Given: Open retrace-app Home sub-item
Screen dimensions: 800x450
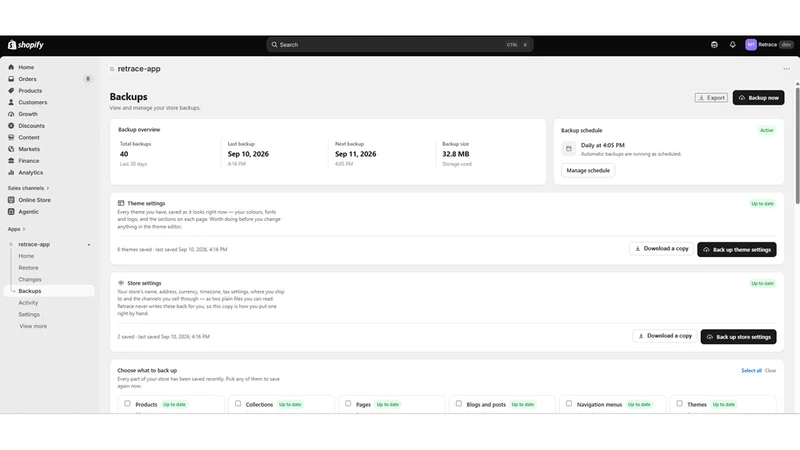Looking at the screenshot, I should click(x=26, y=256).
